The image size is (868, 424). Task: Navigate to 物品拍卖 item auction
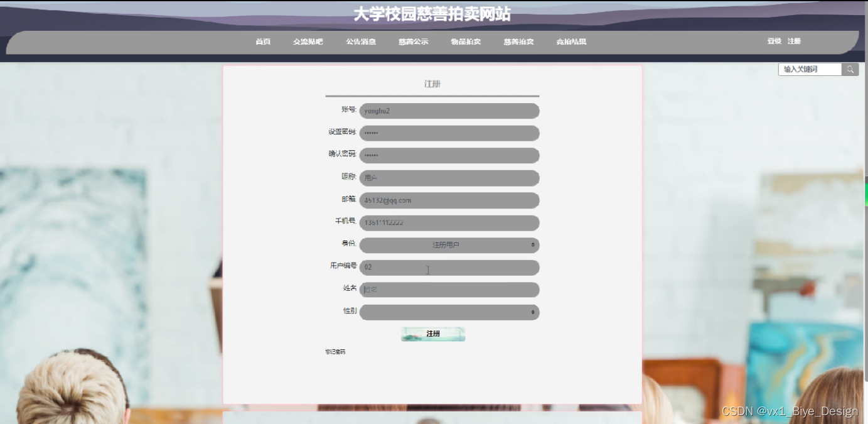[466, 42]
